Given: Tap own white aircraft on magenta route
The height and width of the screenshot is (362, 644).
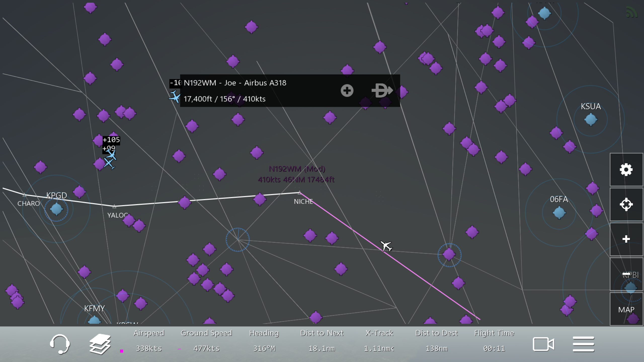Looking at the screenshot, I should 386,246.
